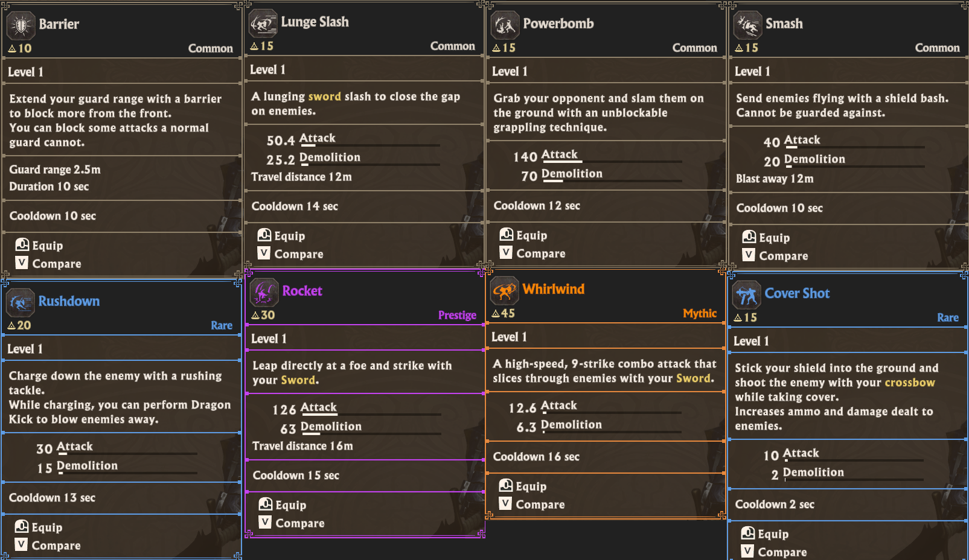Click the Lunge Slash skill icon

point(263,24)
